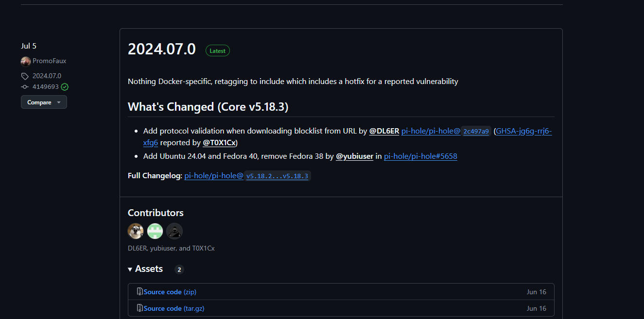Screen dimensions: 644x319
Task: Click the file icon beside Source code (tar.gz)
Action: [x=139, y=308]
